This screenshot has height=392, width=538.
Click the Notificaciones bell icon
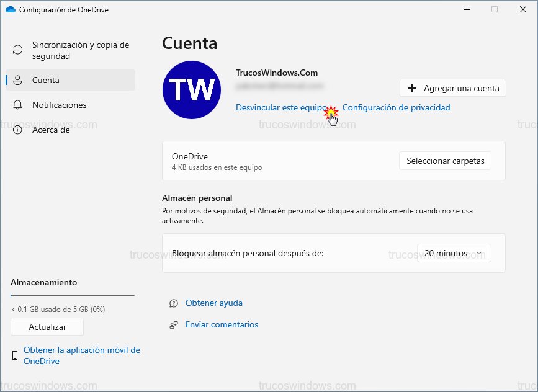[x=18, y=105]
